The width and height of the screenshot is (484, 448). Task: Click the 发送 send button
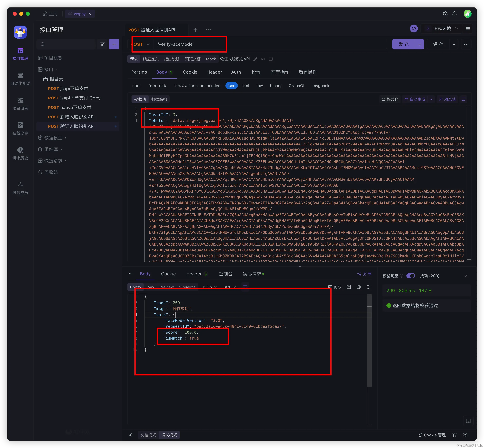404,44
